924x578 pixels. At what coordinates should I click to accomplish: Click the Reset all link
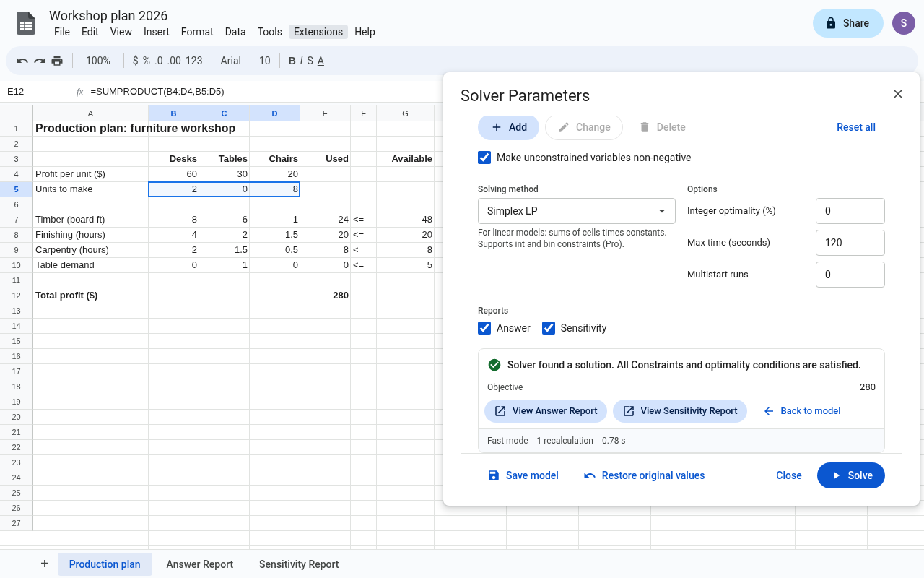[x=856, y=127]
